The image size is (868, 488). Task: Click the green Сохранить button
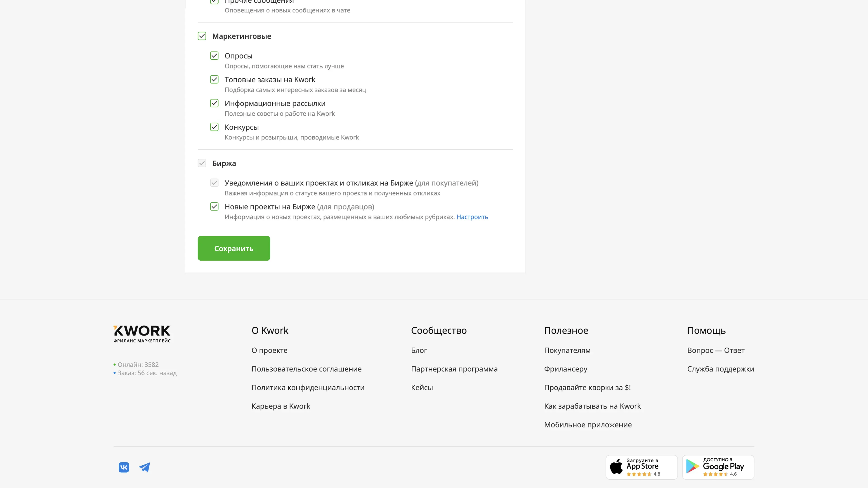(234, 248)
